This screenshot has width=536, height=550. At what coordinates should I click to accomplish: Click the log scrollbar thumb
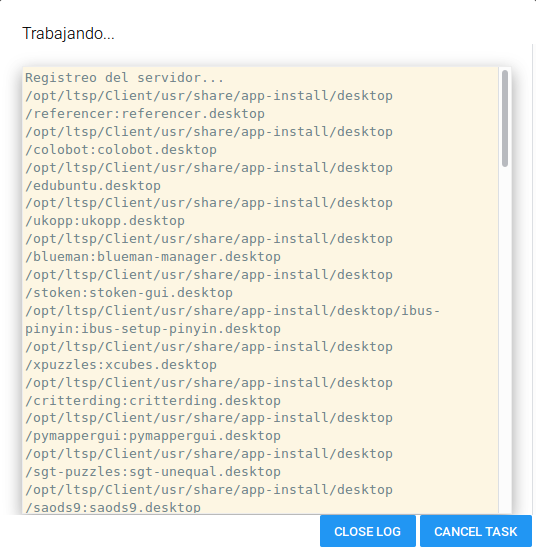pyautogui.click(x=505, y=119)
